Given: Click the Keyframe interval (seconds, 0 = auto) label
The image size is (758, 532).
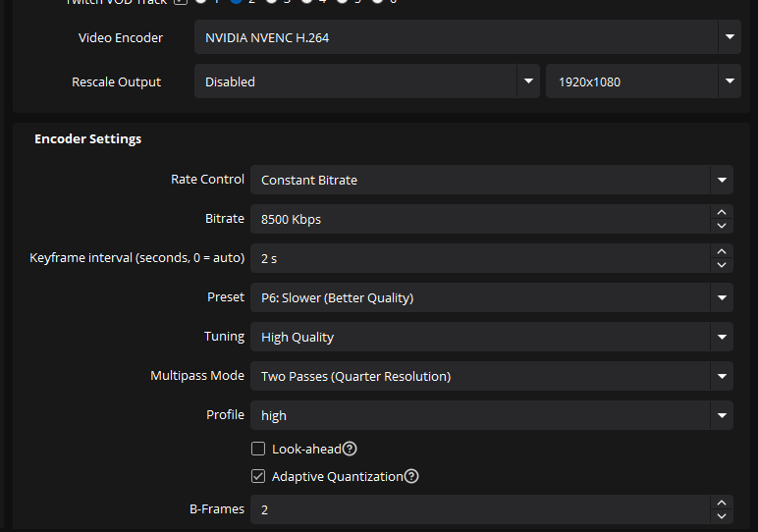Looking at the screenshot, I should point(136,257).
